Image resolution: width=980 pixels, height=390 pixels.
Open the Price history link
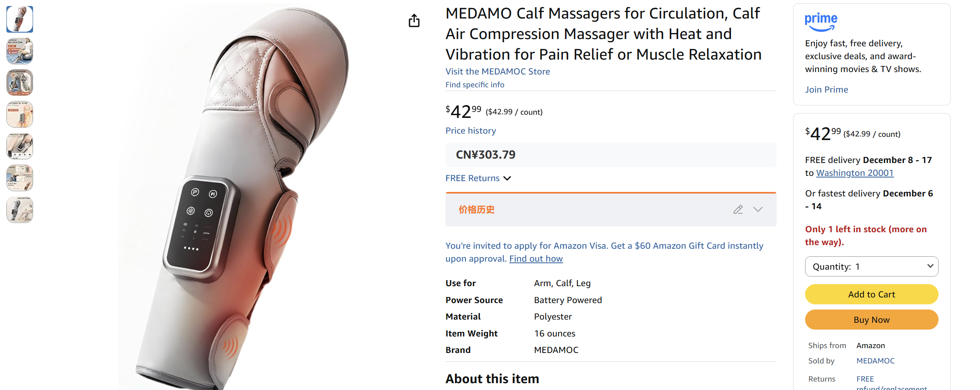[470, 130]
